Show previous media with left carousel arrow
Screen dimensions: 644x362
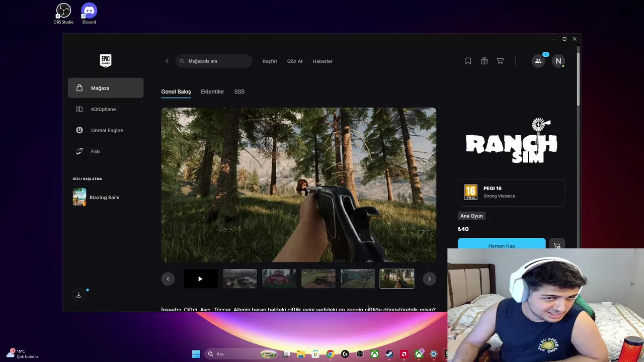tap(168, 279)
